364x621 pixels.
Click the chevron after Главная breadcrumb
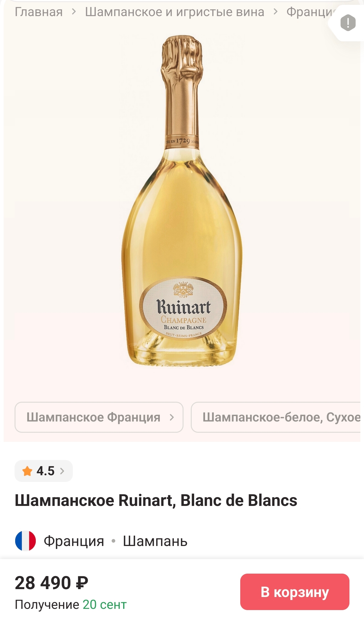[74, 12]
